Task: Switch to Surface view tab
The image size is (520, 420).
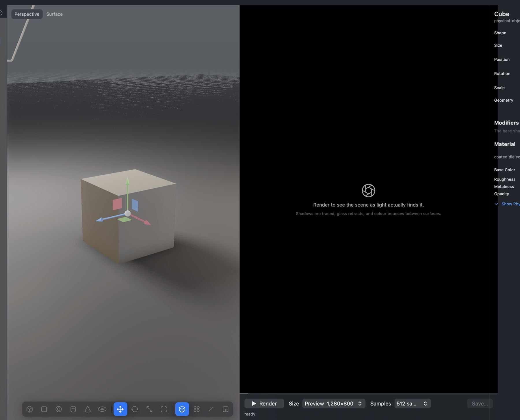Action: click(54, 14)
